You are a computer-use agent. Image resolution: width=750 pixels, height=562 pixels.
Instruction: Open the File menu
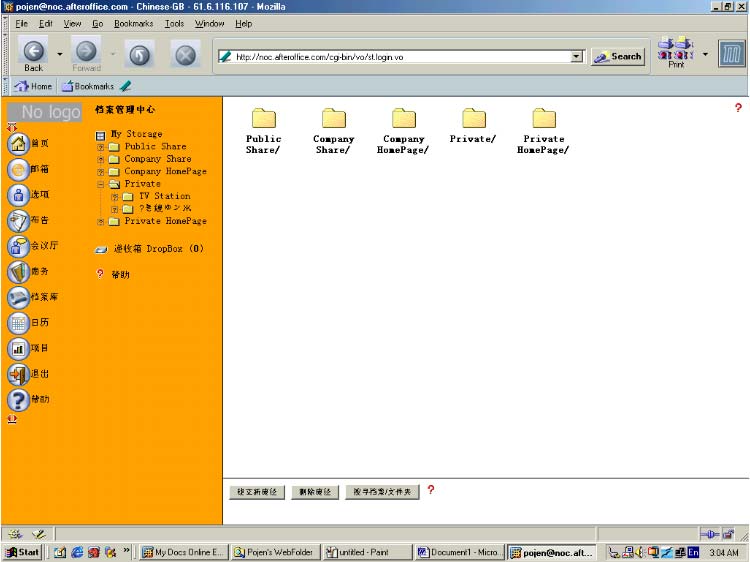pos(22,23)
